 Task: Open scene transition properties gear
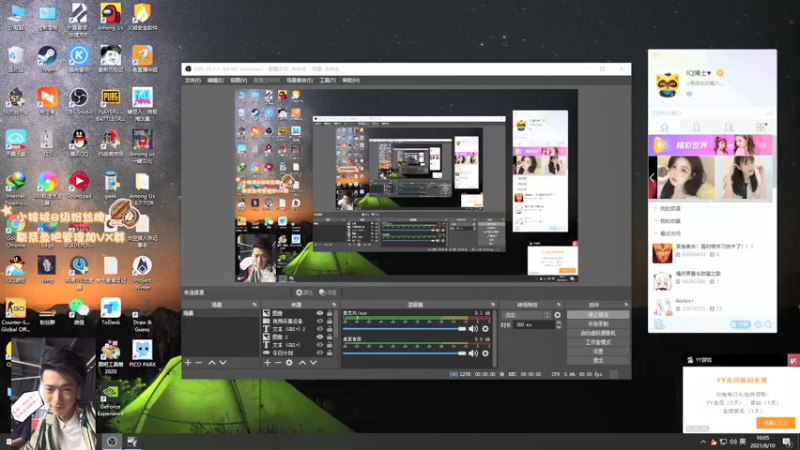[x=557, y=315]
